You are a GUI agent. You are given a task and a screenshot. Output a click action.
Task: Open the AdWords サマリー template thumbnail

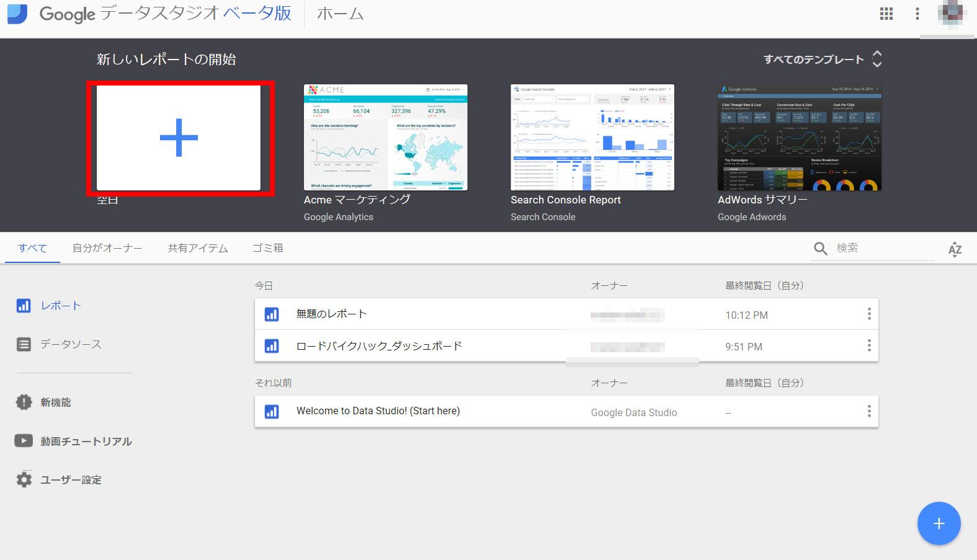coord(800,138)
